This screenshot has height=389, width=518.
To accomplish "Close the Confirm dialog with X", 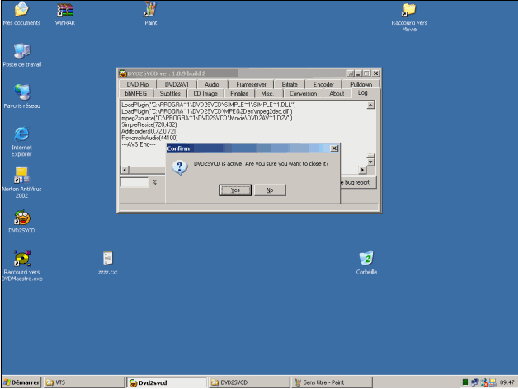I will [x=334, y=148].
